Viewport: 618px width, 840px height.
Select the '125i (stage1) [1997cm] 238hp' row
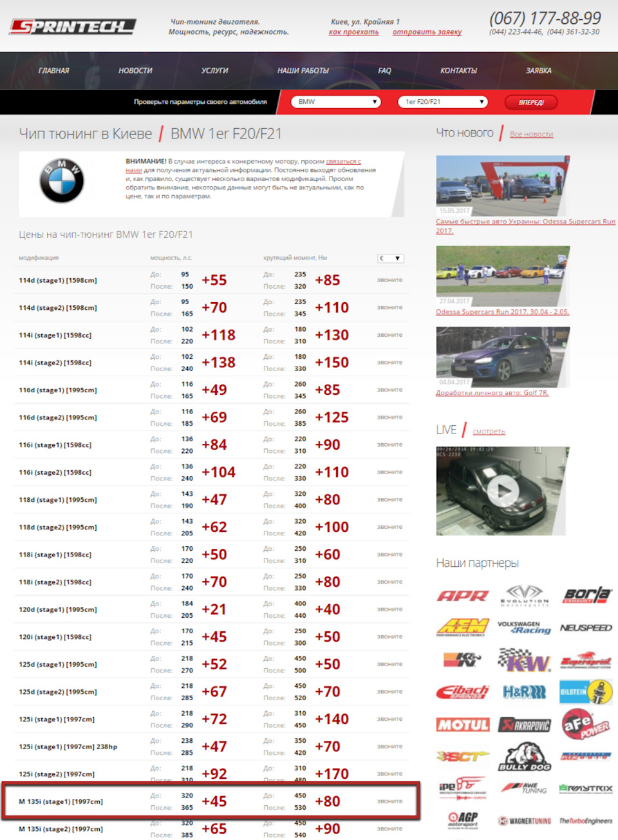click(211, 747)
